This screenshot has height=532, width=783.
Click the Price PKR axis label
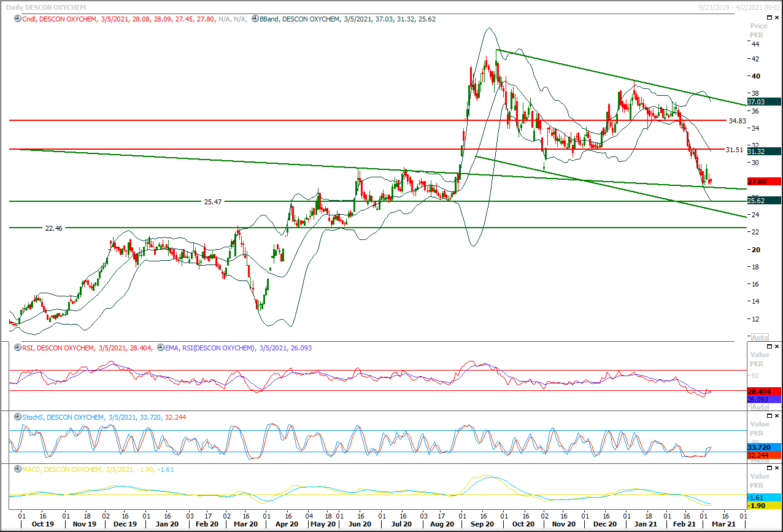(759, 30)
